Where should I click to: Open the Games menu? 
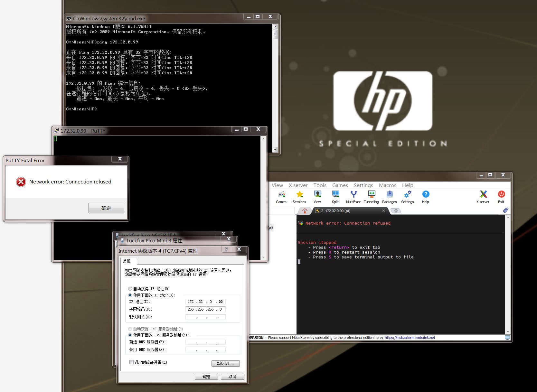(x=340, y=185)
